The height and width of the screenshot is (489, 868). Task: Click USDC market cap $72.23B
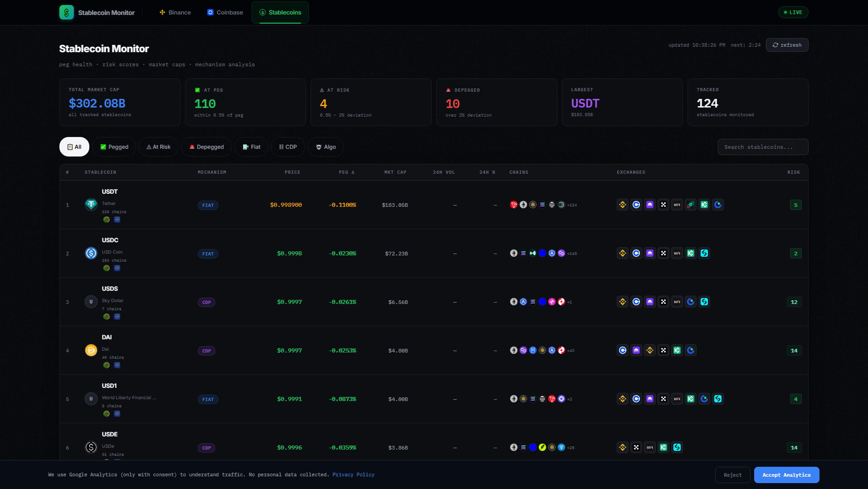click(396, 254)
